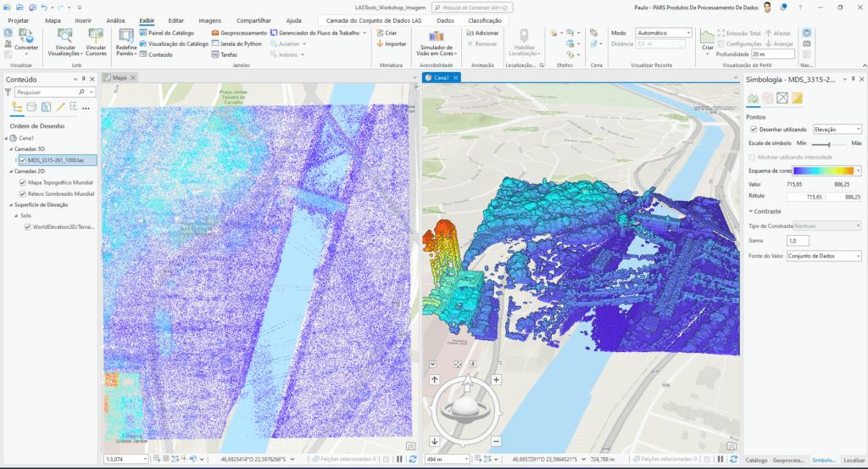
Task: Click the Importar miniatura icon
Action: click(x=391, y=43)
